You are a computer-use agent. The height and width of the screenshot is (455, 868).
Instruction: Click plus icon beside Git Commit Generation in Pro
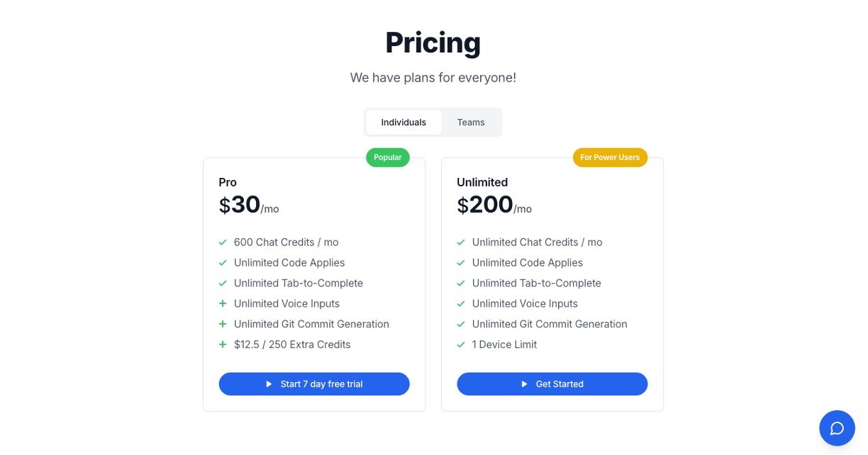(223, 325)
